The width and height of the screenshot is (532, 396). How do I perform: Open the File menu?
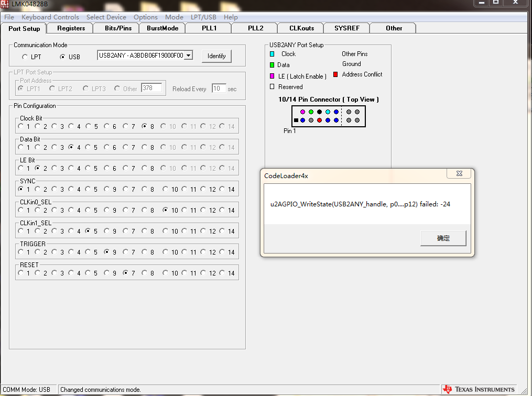pyautogui.click(x=9, y=17)
